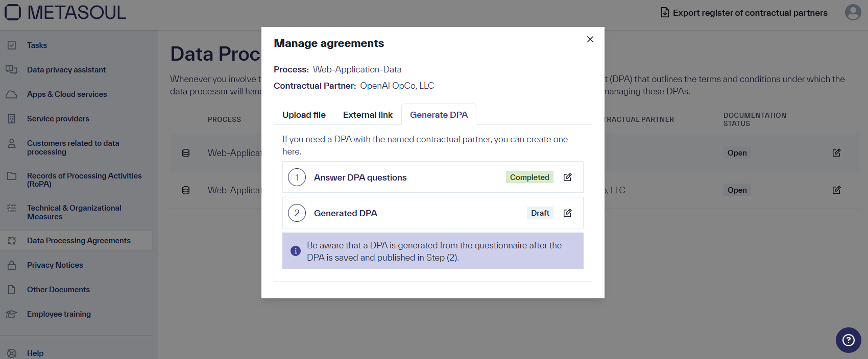
Task: Click the database icon in the LLC row
Action: [186, 190]
